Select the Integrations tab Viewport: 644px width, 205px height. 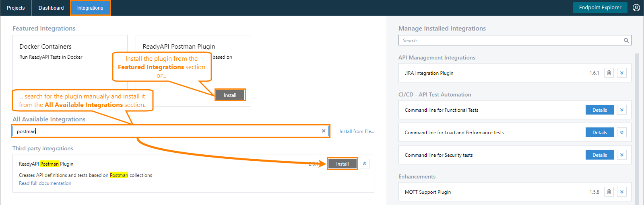(90, 8)
